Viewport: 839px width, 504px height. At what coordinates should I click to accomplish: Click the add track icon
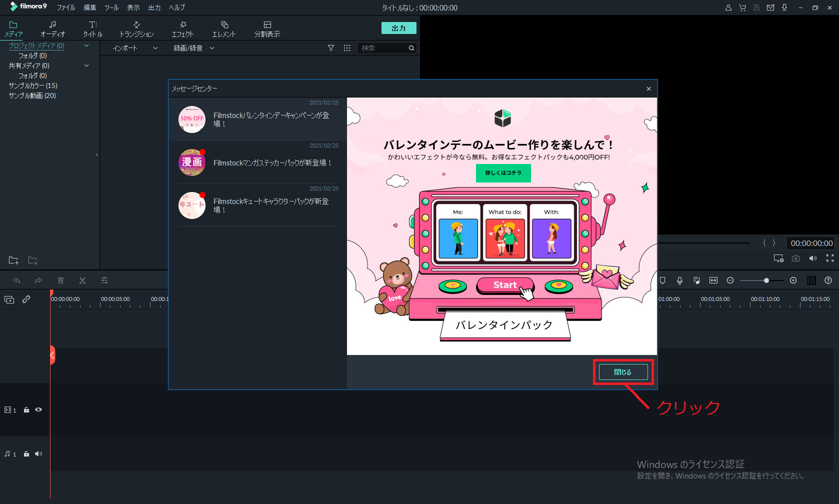(9, 299)
